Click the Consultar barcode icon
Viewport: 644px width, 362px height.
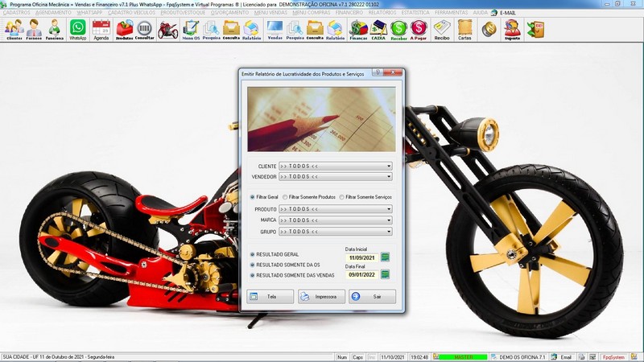(145, 30)
